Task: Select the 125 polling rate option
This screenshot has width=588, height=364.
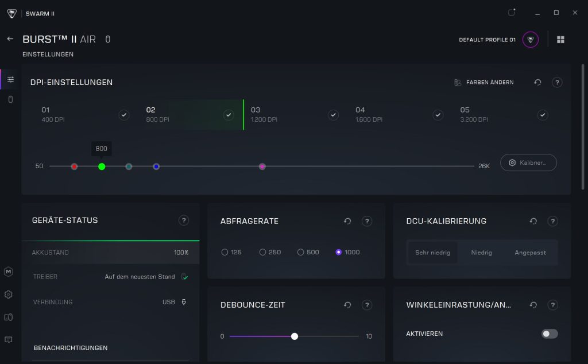Action: (225, 252)
